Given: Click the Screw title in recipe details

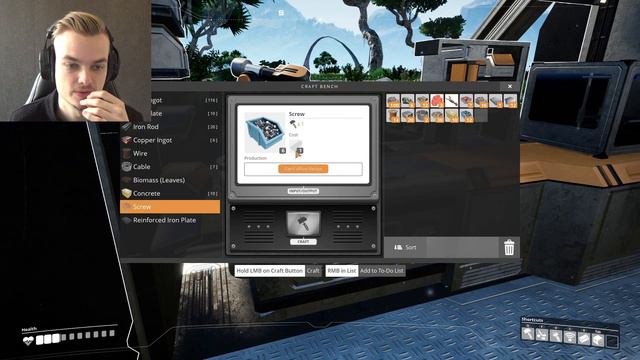Looking at the screenshot, I should pyautogui.click(x=297, y=114).
